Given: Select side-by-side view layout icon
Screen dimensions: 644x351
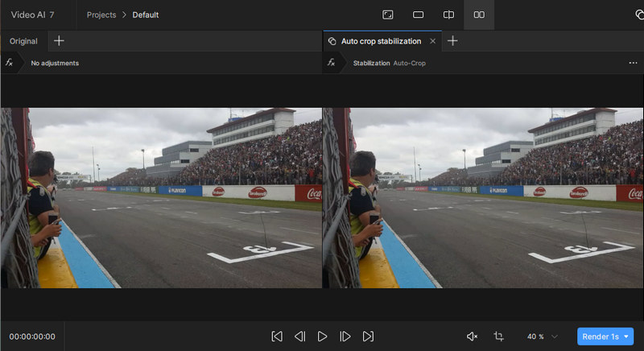Looking at the screenshot, I should click(479, 14).
